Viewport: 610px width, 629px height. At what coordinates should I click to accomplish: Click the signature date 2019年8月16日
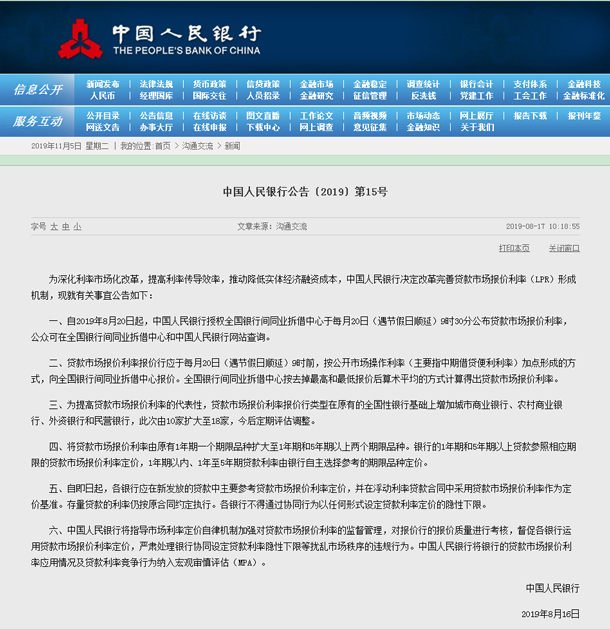[551, 614]
